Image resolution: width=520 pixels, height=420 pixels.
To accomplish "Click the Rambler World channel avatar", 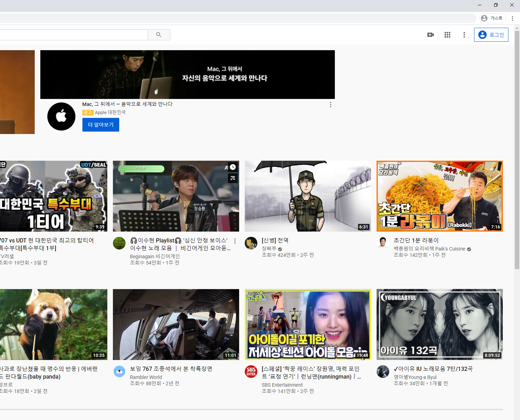I will pyautogui.click(x=119, y=372).
